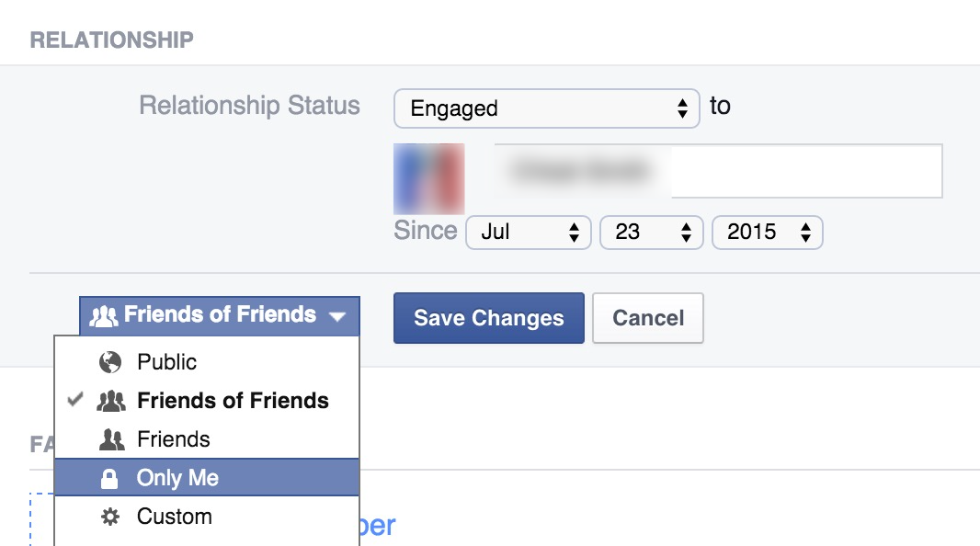Screen dimensions: 980x546
Task: Open the Relationship Status dropdown
Action: point(547,108)
